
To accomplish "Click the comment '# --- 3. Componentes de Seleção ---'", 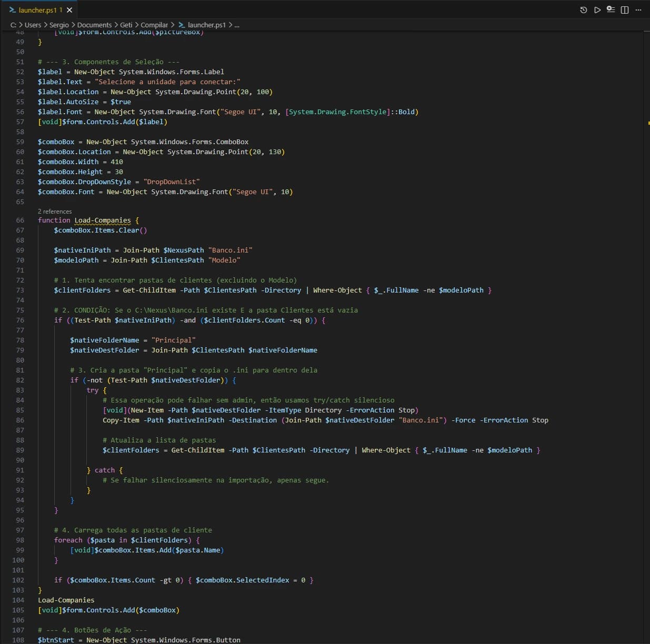I will click(x=108, y=62).
